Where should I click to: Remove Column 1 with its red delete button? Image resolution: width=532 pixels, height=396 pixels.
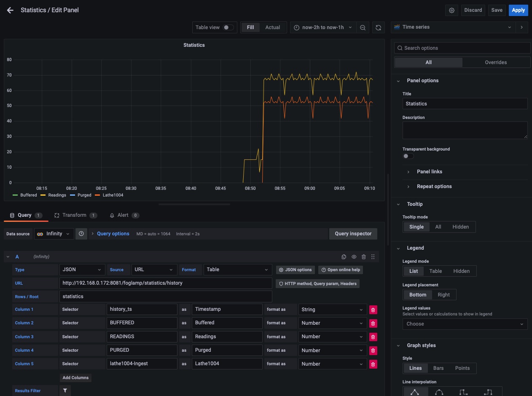(x=373, y=310)
